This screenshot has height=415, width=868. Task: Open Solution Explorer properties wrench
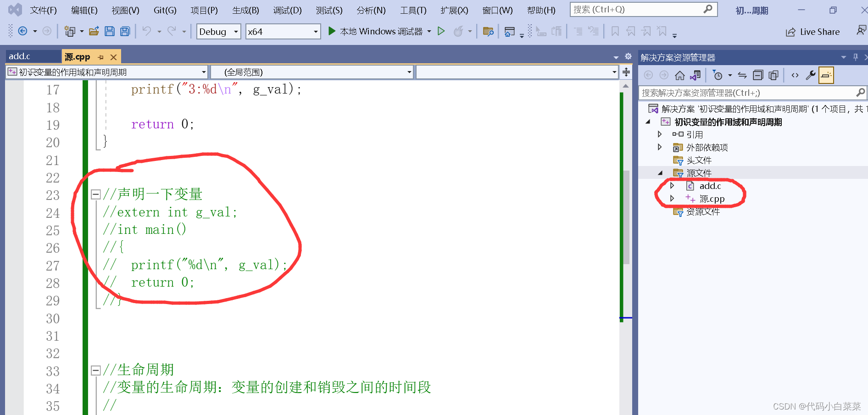point(811,75)
